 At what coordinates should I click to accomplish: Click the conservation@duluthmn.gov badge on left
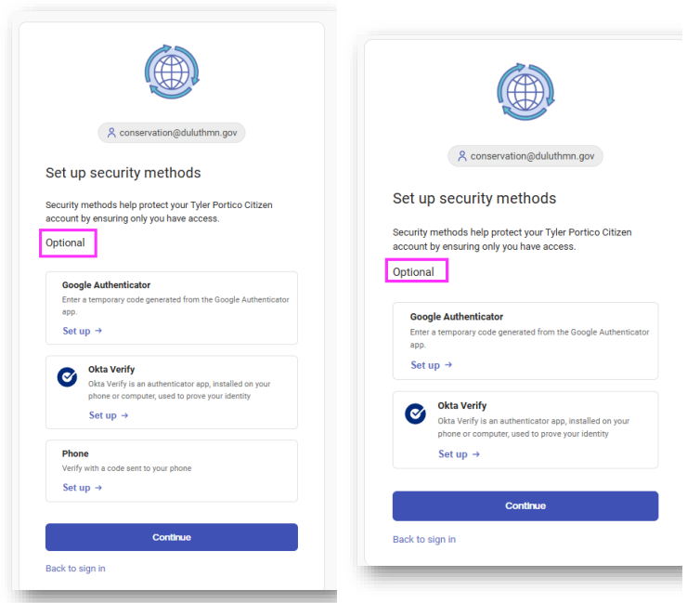click(x=172, y=133)
